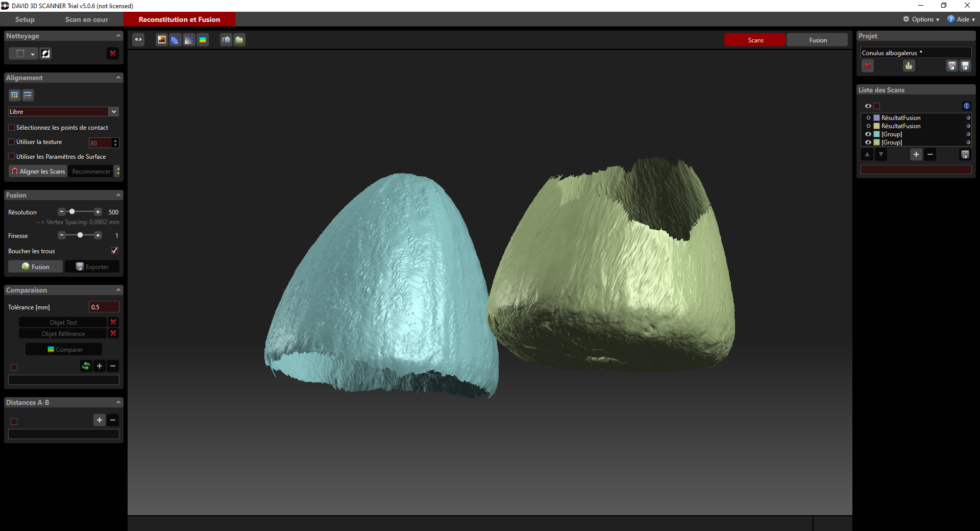Screen dimensions: 980x531
Task: Click the blue info icon in Liste des Scans
Action: point(966,106)
